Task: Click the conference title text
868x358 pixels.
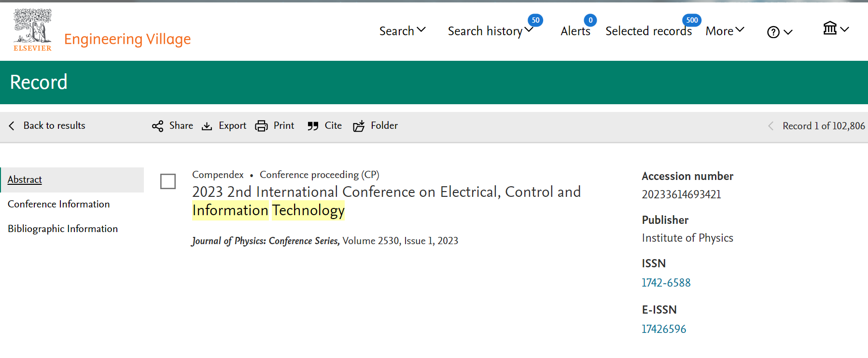Action: click(x=386, y=201)
